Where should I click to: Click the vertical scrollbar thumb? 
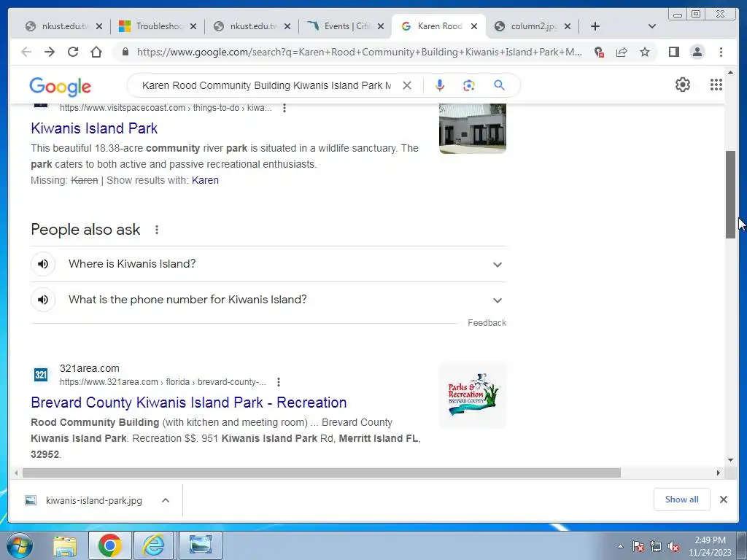pyautogui.click(x=730, y=194)
